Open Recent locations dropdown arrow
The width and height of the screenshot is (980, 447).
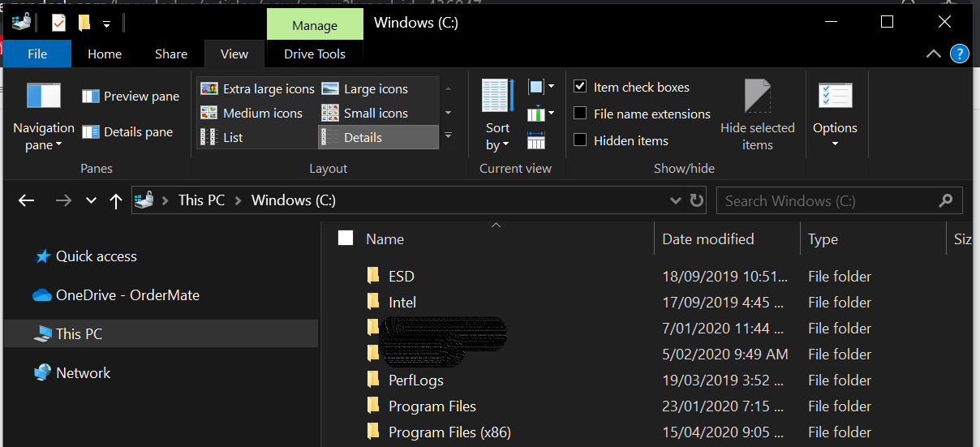pyautogui.click(x=91, y=200)
